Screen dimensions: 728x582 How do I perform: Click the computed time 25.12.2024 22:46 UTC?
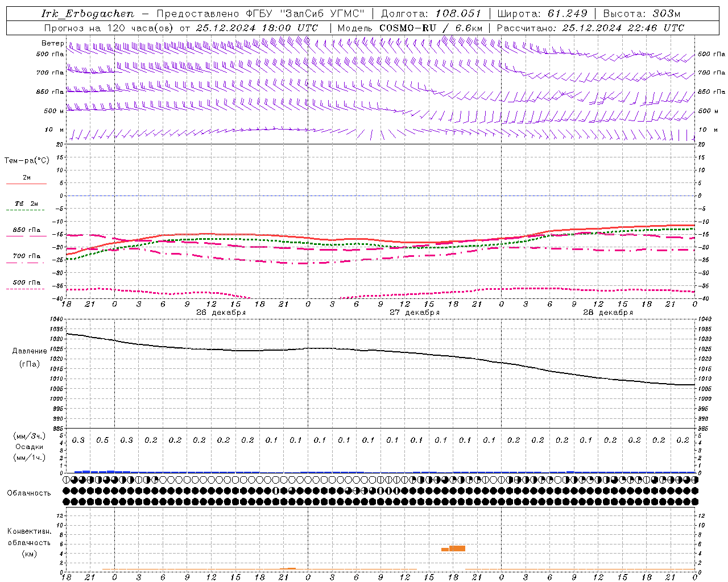click(623, 28)
